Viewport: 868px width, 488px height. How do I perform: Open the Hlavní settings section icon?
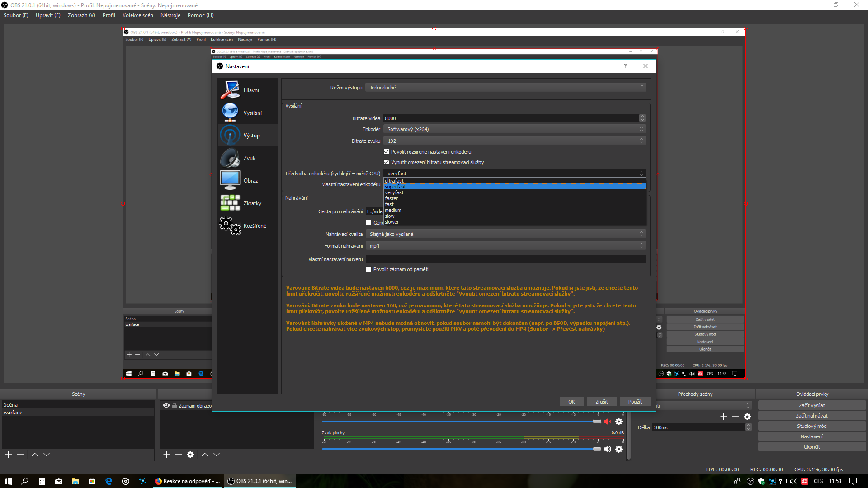click(230, 90)
